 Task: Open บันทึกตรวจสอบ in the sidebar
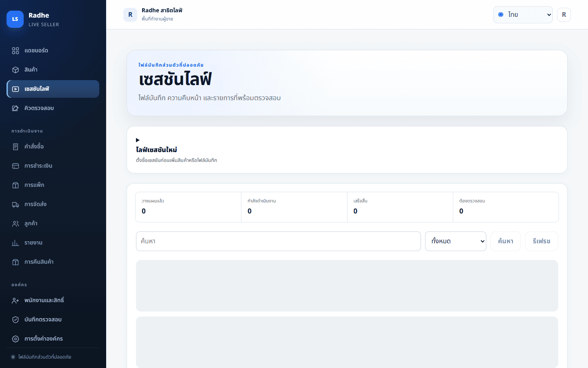pos(53,320)
